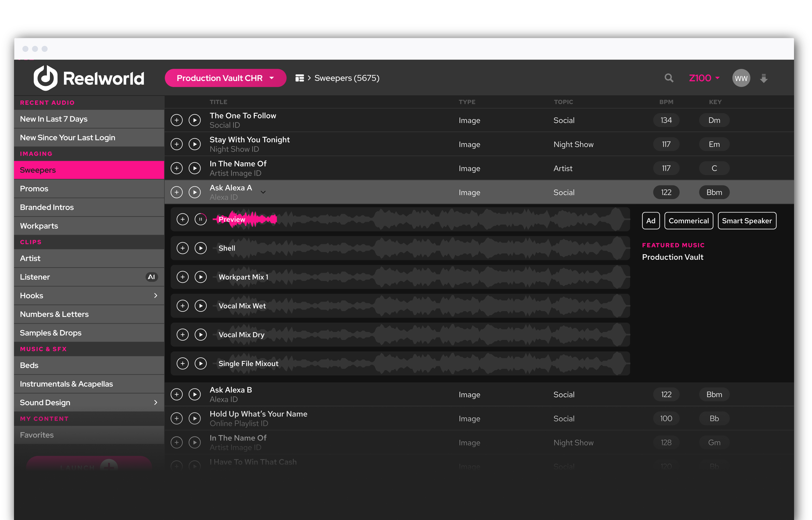Play In The Name Of Night Show row
Screen dimensions: 812x520
coord(195,442)
